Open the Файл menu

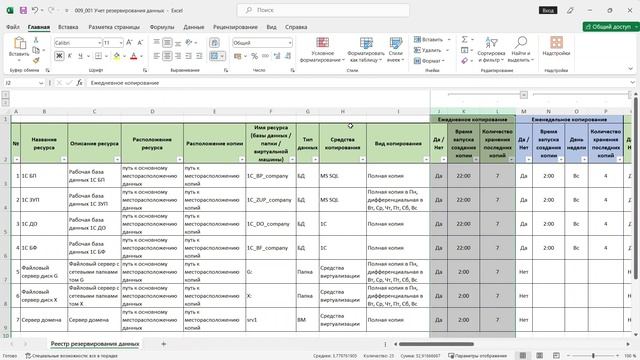[13, 27]
